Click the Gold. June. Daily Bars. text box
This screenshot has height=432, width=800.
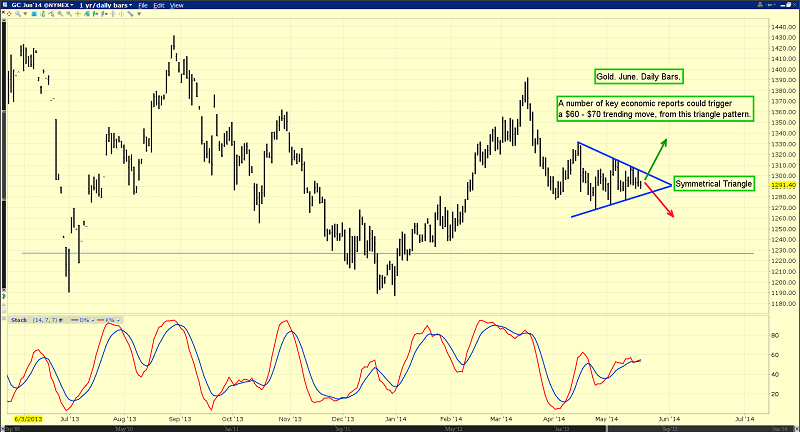point(634,77)
